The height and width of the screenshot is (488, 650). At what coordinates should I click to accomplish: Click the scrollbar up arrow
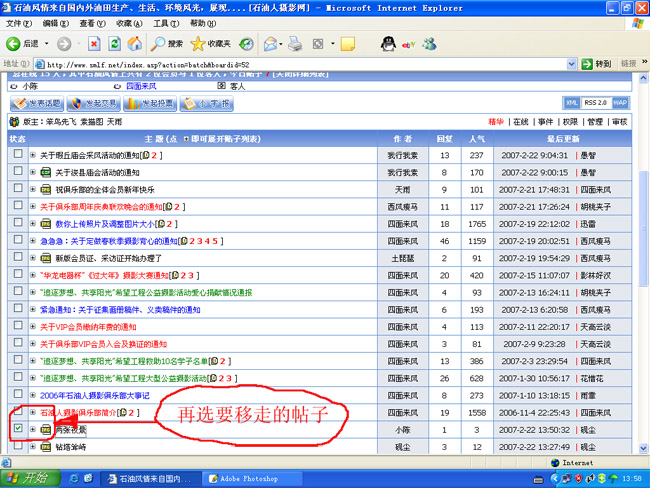(643, 78)
